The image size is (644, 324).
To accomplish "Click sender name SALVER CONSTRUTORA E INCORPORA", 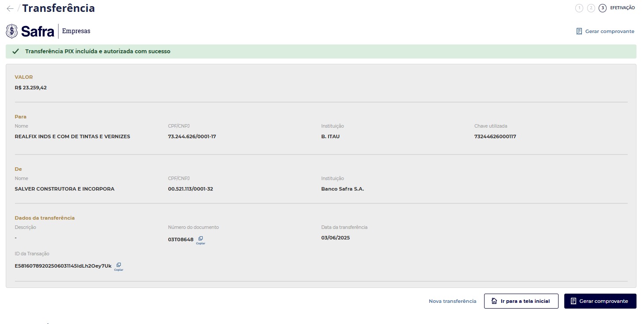I will pyautogui.click(x=64, y=189).
